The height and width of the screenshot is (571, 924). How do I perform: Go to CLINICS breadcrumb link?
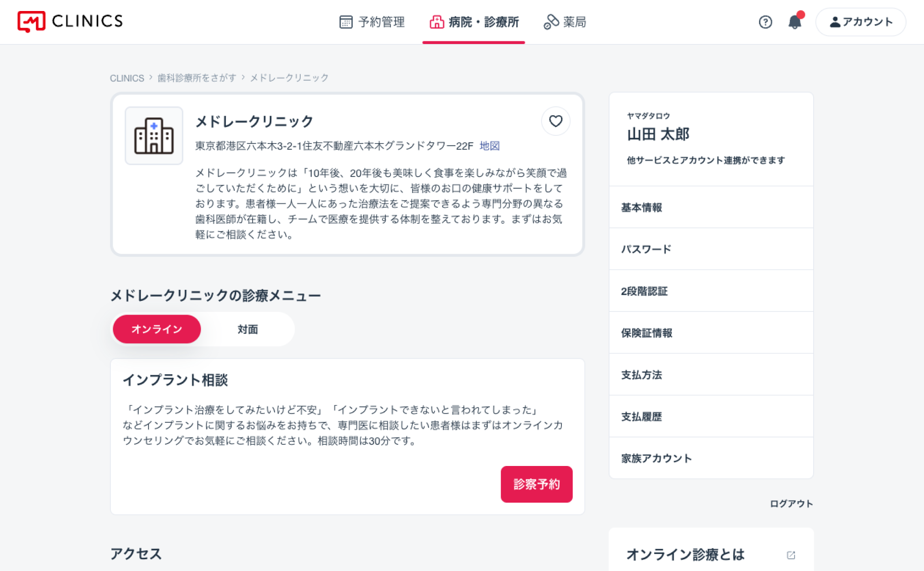[127, 78]
